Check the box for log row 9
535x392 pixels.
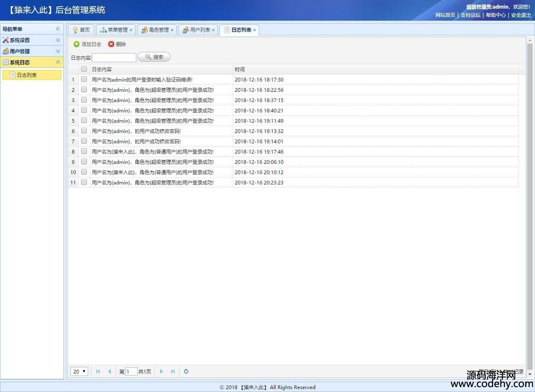tap(84, 161)
